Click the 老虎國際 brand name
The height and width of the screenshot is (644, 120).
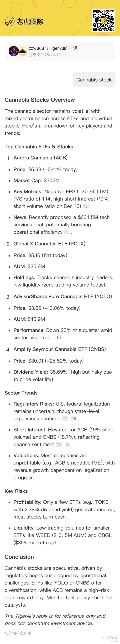point(30,22)
